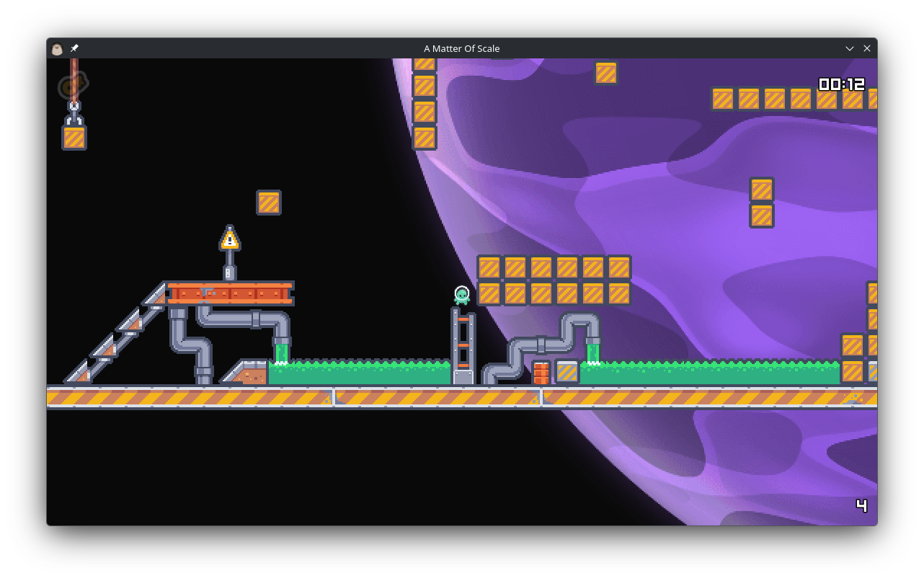Image resolution: width=924 pixels, height=581 pixels.
Task: Click the green alien astronaut character
Action: 462,296
